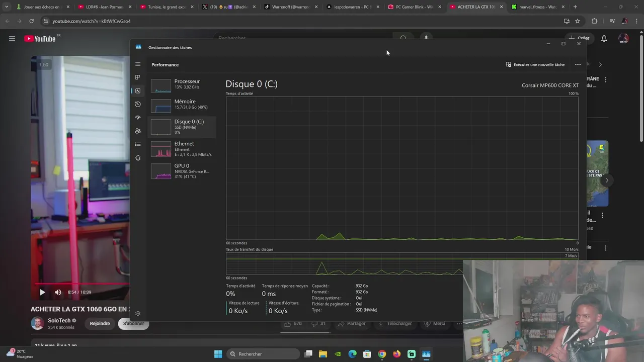Open Task Manager more options (three dots)
Image resolution: width=644 pixels, height=362 pixels.
click(x=578, y=64)
